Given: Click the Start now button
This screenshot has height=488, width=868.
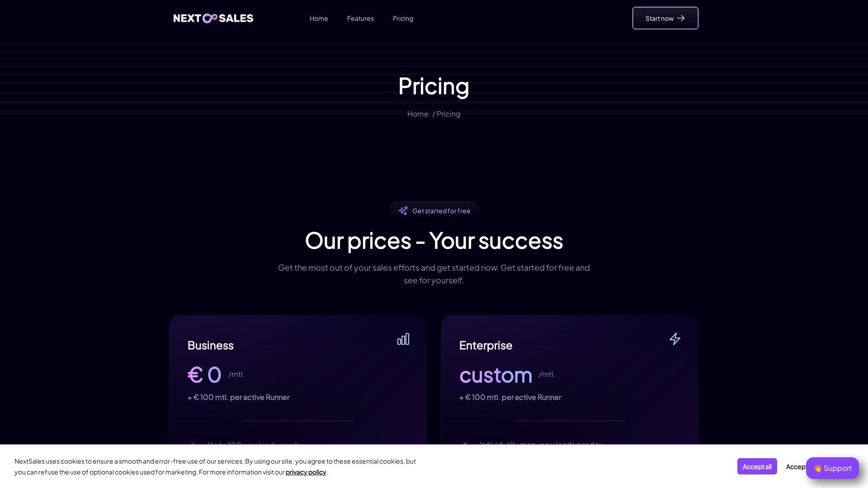Looking at the screenshot, I should 665,18.
